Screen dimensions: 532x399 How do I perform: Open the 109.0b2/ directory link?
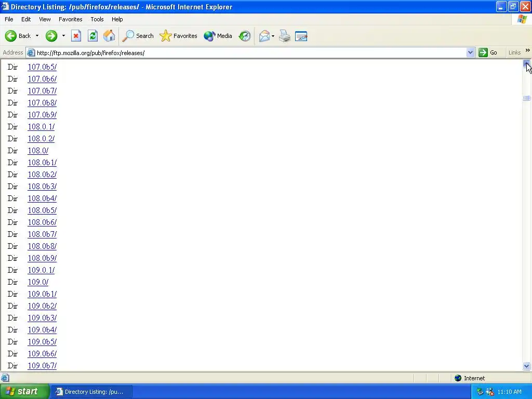(x=42, y=306)
